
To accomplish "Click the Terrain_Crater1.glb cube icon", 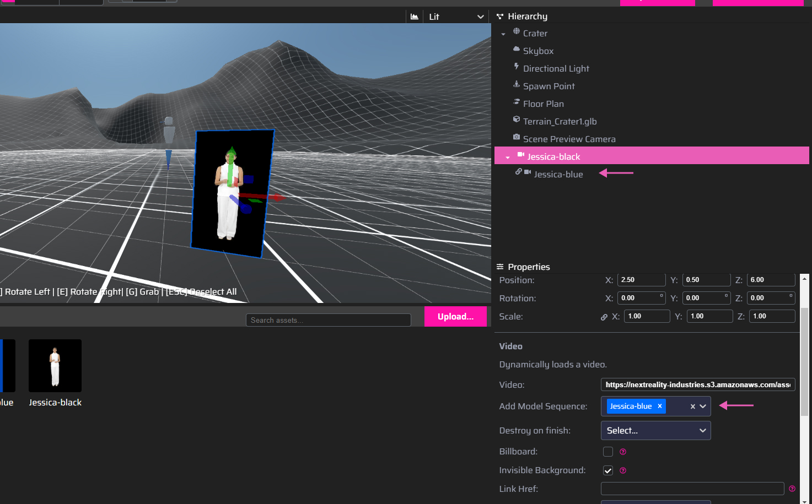I will click(x=517, y=120).
